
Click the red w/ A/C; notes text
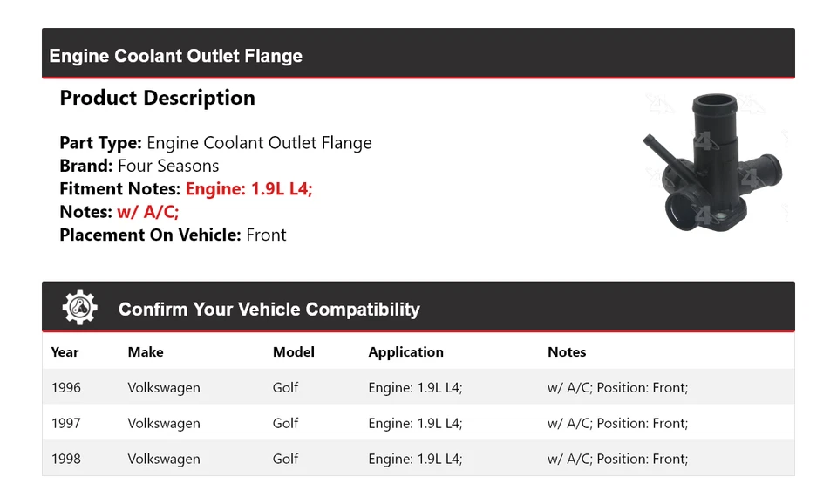148,212
